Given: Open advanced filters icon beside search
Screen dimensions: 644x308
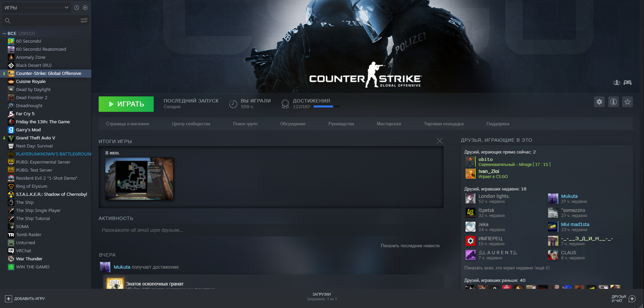Looking at the screenshot, I should click(84, 20).
